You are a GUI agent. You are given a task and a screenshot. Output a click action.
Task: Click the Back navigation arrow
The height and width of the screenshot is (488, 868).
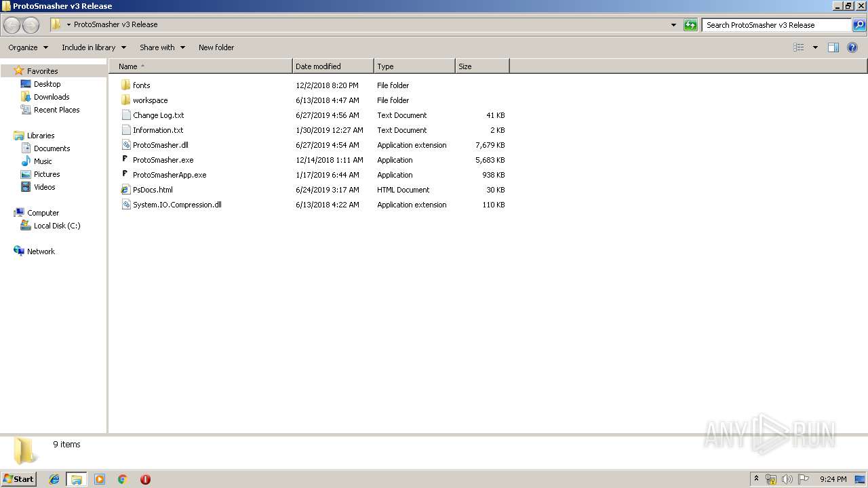tap(12, 25)
